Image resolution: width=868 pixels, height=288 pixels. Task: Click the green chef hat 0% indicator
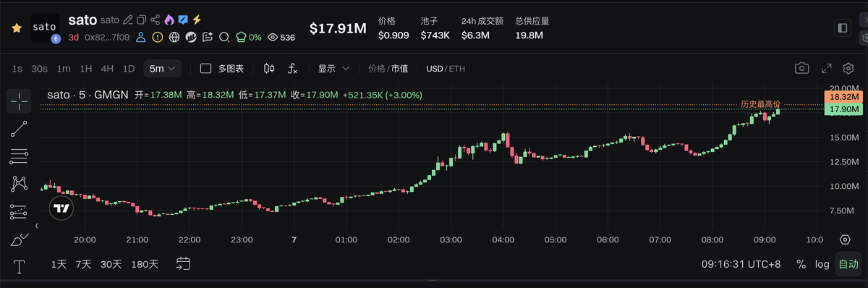pos(249,37)
